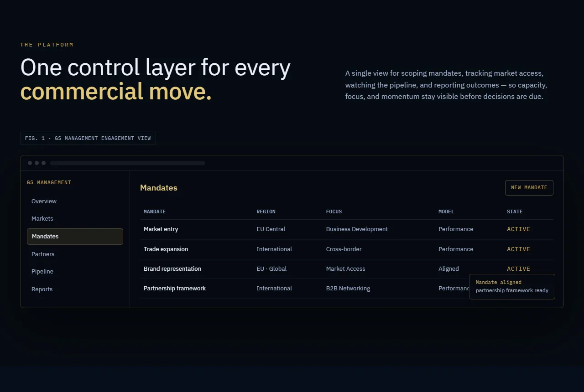
Task: Click the Business Development focus cell
Action: coord(357,229)
